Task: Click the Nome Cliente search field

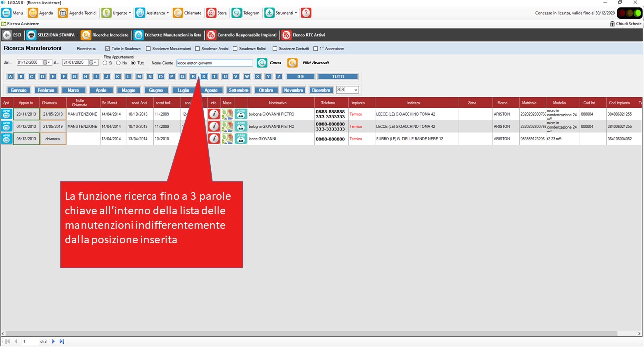Action: coord(214,63)
